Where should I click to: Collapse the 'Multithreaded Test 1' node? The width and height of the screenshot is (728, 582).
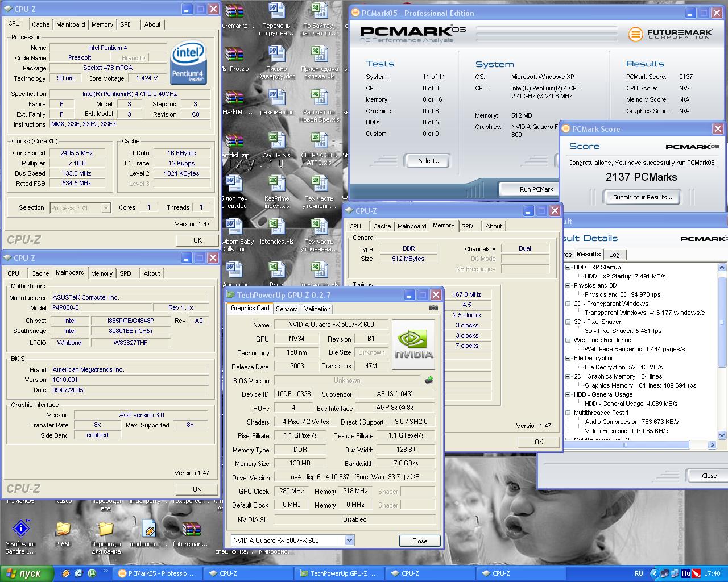point(568,413)
